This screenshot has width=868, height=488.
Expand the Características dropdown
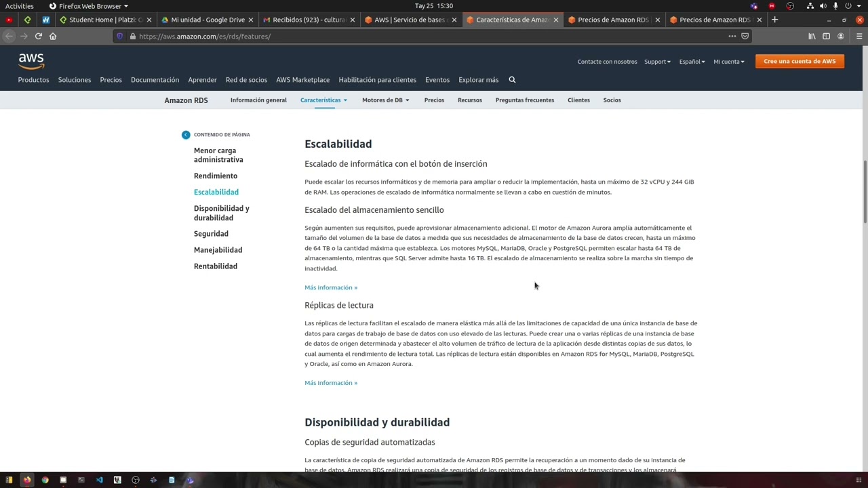[323, 100]
